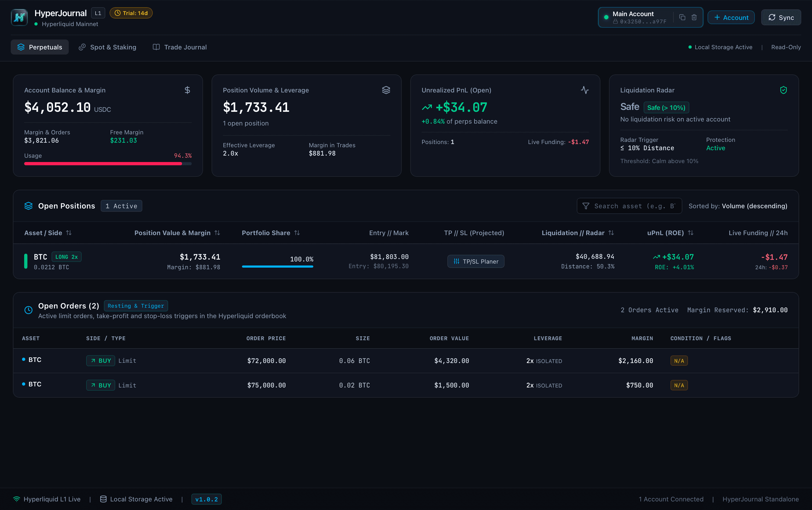Click the v1.0.2 version badge

[x=206, y=499]
